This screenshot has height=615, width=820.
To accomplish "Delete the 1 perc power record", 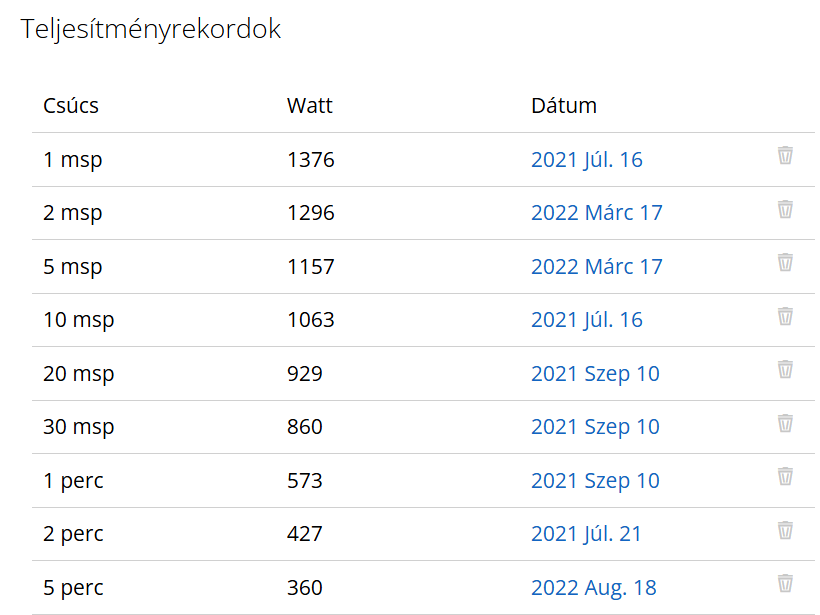I will [785, 476].
